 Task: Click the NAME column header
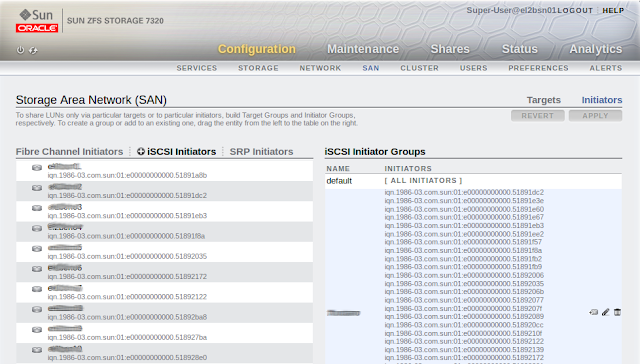tap(338, 169)
